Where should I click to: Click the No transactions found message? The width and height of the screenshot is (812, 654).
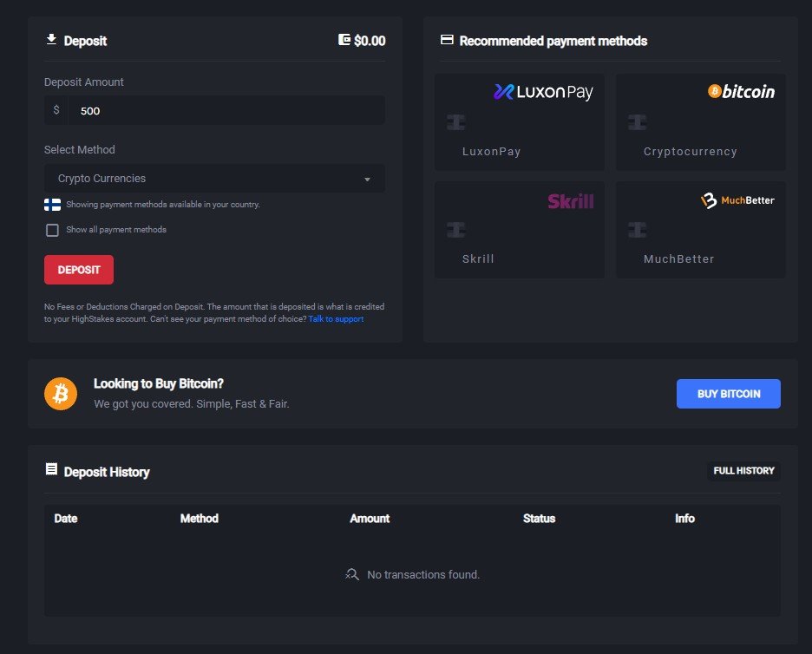423,574
